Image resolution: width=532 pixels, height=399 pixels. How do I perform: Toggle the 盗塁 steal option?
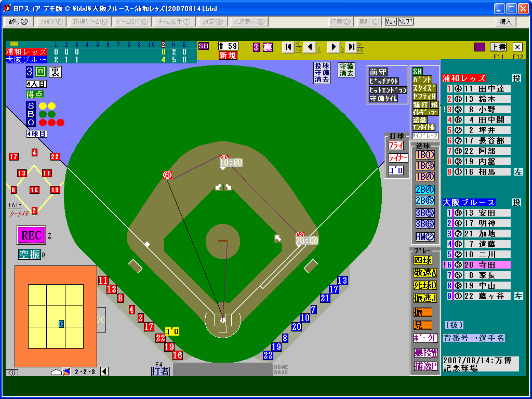(x=420, y=120)
